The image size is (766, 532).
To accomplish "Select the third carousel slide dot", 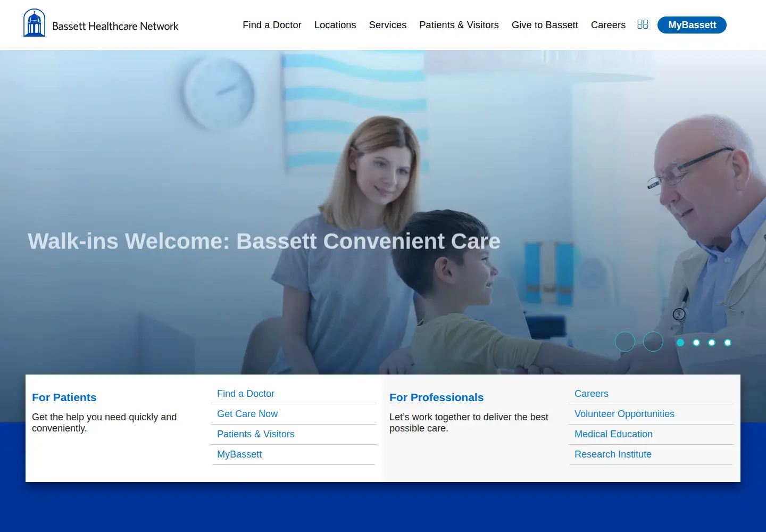I will click(x=712, y=343).
